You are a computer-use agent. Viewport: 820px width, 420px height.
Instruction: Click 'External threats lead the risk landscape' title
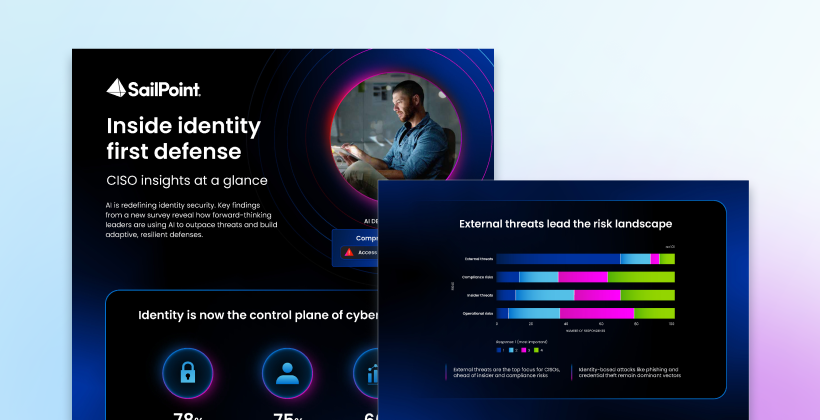(565, 224)
